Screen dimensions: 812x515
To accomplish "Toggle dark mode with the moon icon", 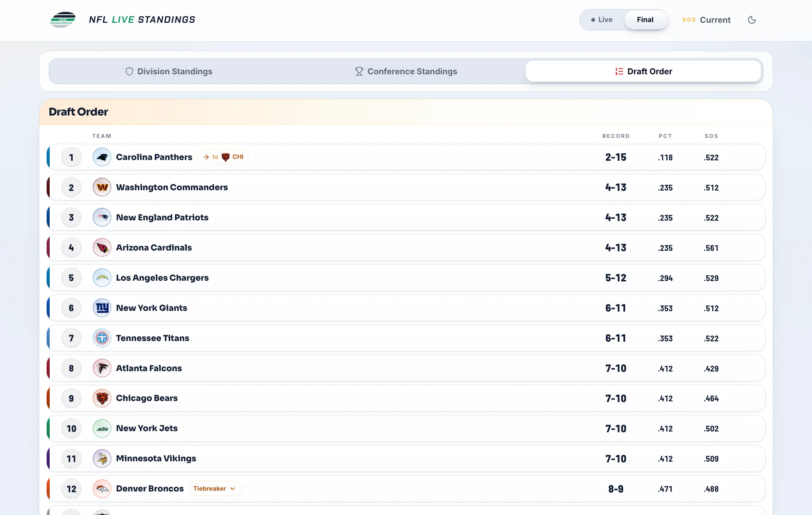I will [x=752, y=20].
